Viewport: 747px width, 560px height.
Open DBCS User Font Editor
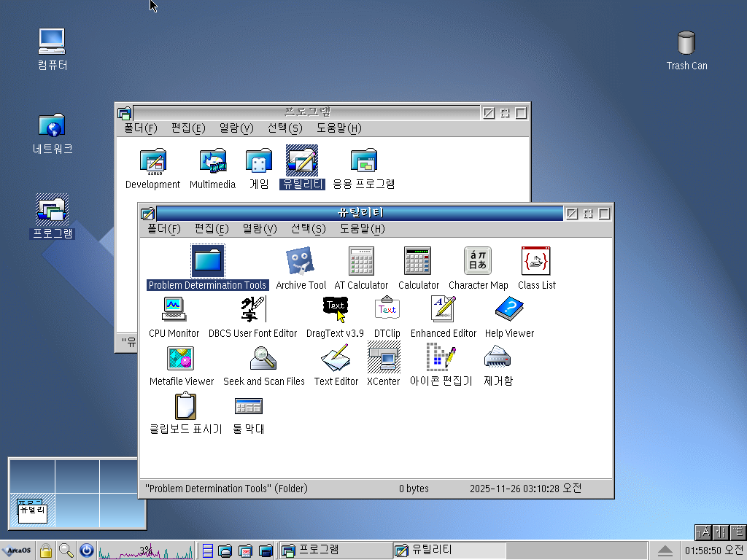point(252,309)
